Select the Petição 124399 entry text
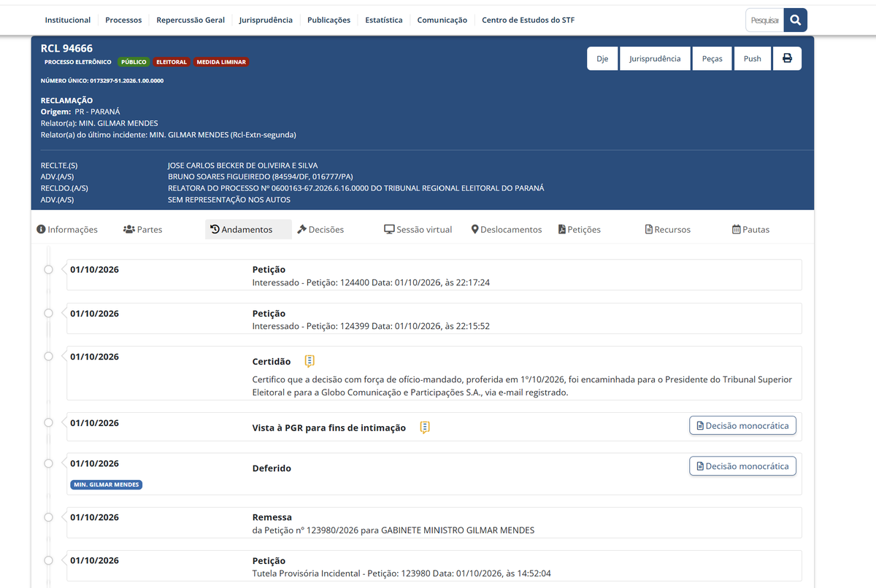The height and width of the screenshot is (588, 876). (x=371, y=326)
